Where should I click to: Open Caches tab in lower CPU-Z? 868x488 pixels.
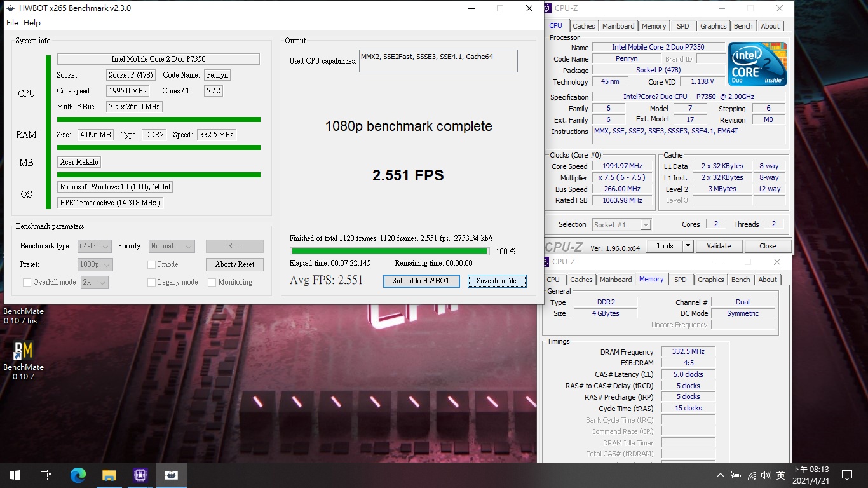(x=581, y=280)
